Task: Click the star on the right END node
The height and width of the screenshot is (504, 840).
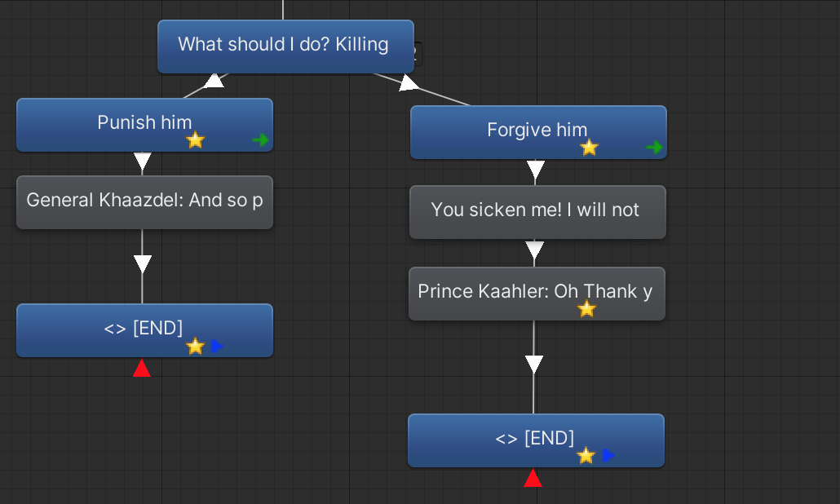Action: click(586, 456)
